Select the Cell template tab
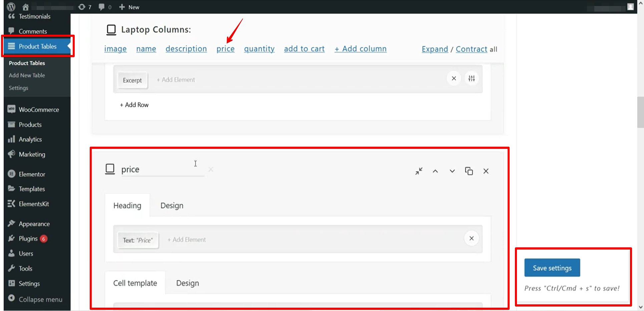This screenshot has width=644, height=311. pos(135,283)
